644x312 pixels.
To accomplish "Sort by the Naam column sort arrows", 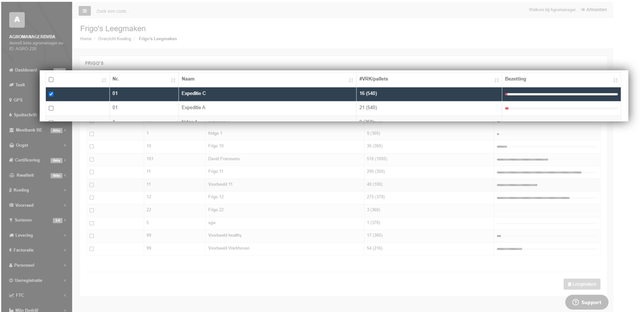I will coord(351,81).
